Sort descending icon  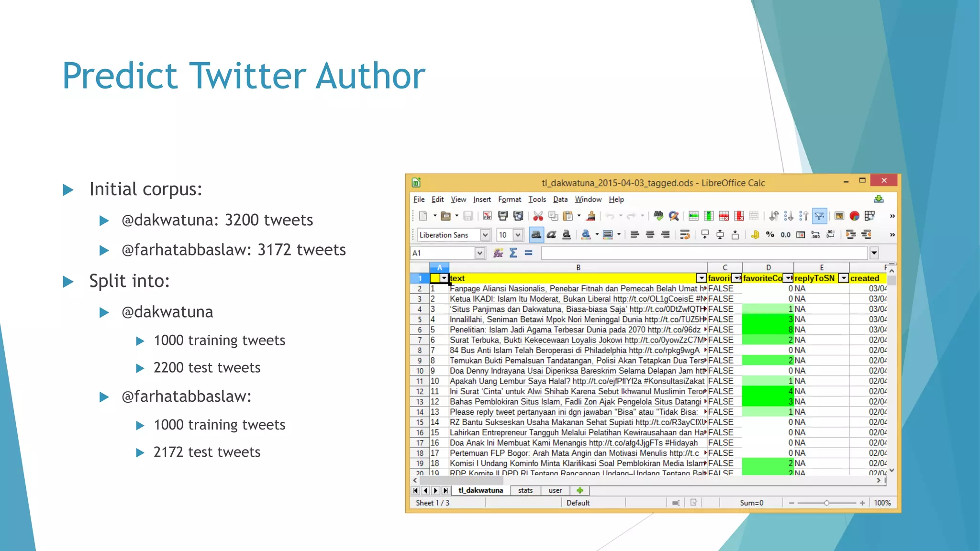pyautogui.click(x=804, y=216)
